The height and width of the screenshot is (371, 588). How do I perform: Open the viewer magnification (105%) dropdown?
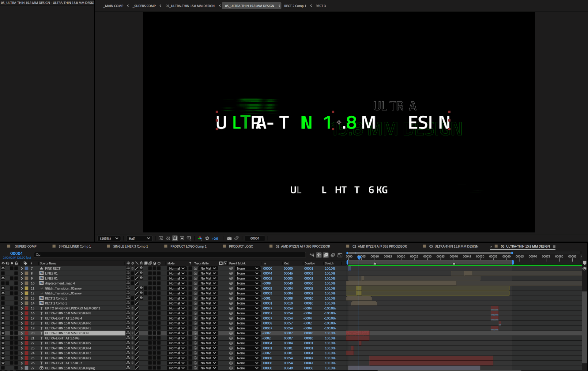[x=109, y=238]
